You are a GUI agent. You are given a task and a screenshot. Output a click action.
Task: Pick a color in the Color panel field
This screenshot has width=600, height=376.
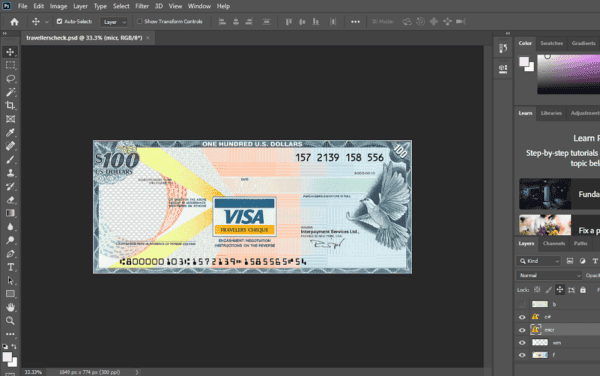tap(569, 74)
